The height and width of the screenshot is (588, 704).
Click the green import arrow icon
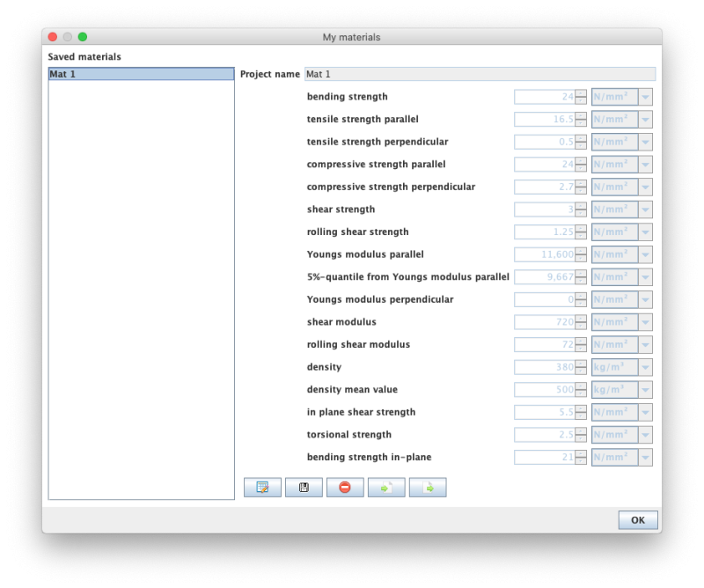[386, 487]
